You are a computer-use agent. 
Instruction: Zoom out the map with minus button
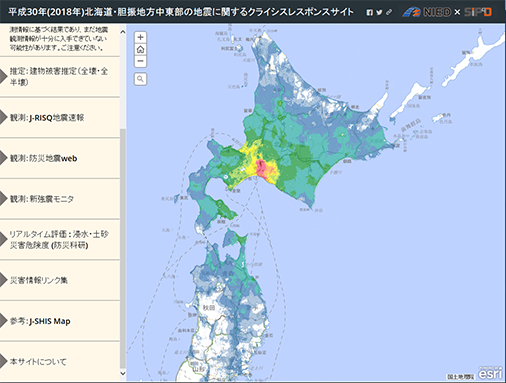(140, 61)
